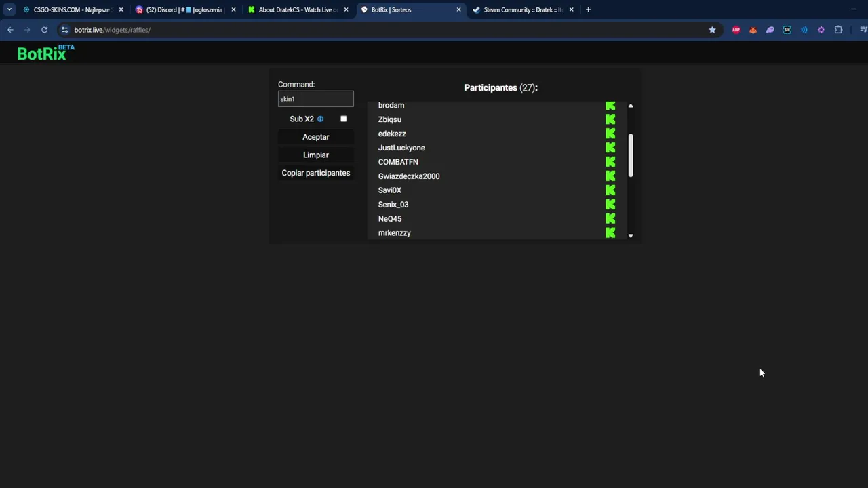The image size is (868, 488).
Task: Close the Steam Community tab
Action: pyautogui.click(x=571, y=9)
